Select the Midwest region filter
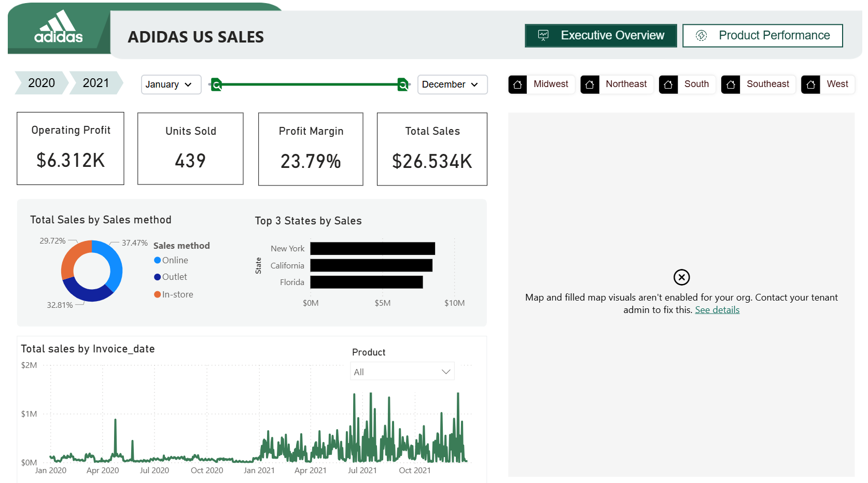 pos(541,84)
